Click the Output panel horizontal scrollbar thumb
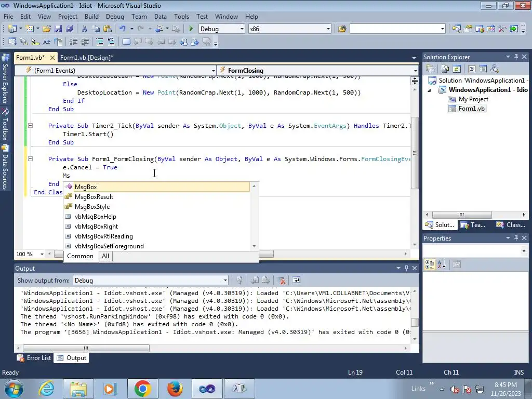The height and width of the screenshot is (399, 532). (x=86, y=348)
